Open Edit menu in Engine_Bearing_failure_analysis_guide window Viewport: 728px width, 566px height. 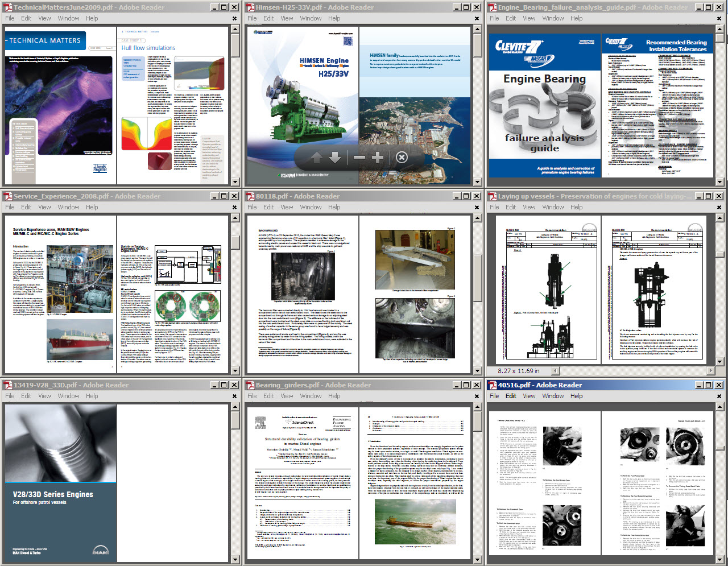click(511, 18)
